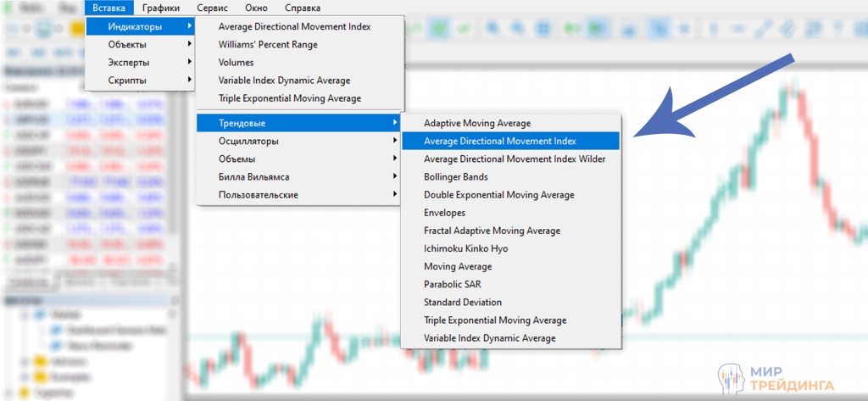The height and width of the screenshot is (401, 868).
Task: Expand the Скрипты submenu
Action: click(x=127, y=80)
